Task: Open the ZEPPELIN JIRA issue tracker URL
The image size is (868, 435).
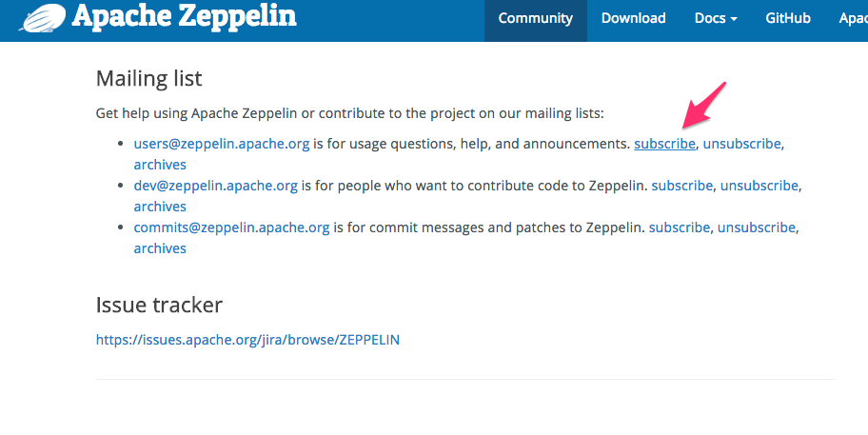Action: [x=247, y=339]
